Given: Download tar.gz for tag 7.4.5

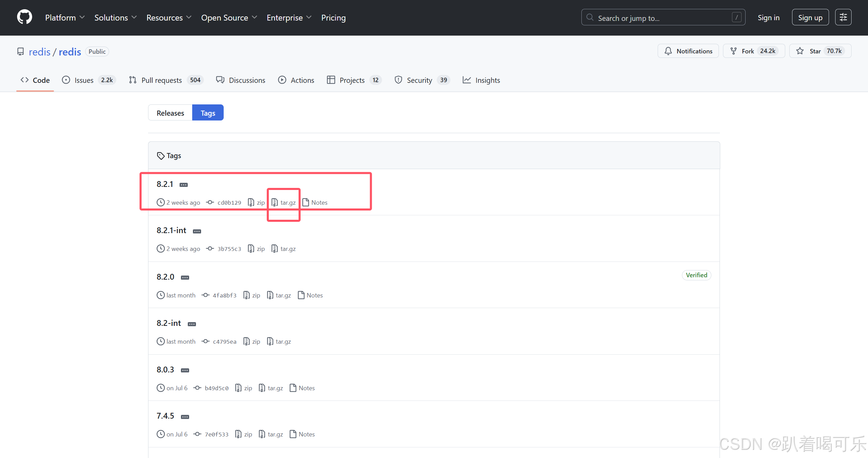Looking at the screenshot, I should [271, 434].
